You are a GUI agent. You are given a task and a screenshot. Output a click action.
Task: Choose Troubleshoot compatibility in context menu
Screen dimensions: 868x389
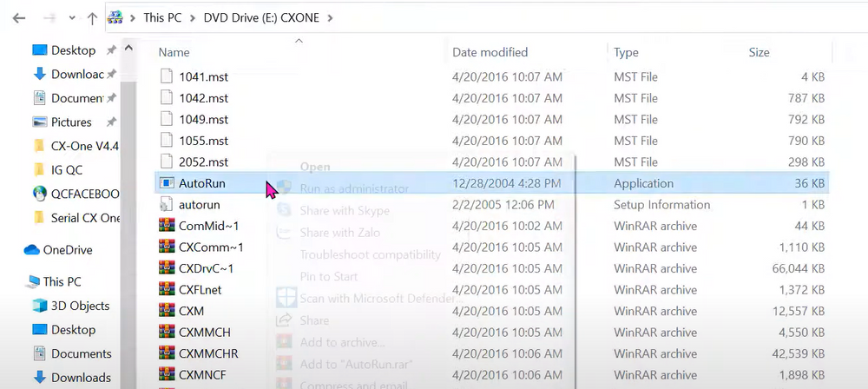pyautogui.click(x=371, y=255)
